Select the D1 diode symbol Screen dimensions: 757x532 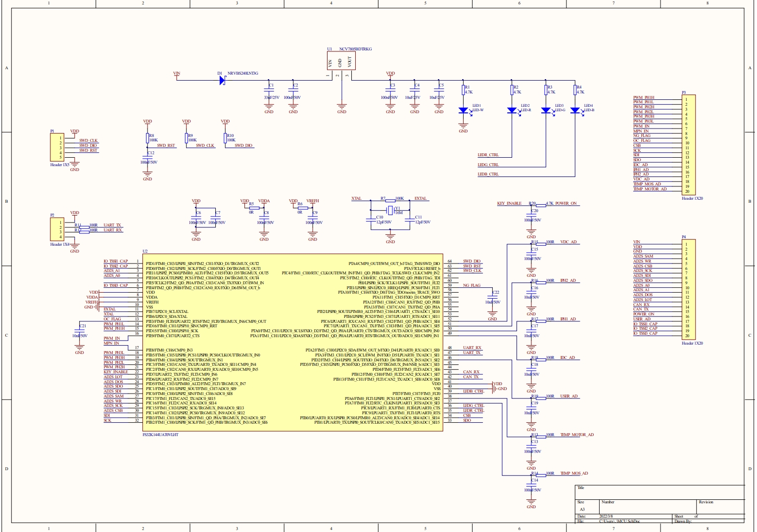click(222, 80)
